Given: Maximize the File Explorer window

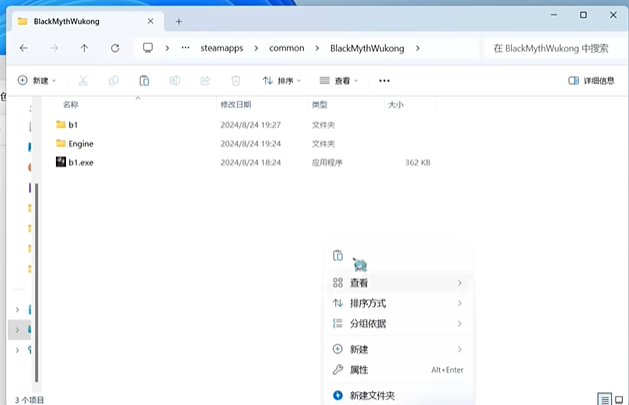Looking at the screenshot, I should coord(583,15).
